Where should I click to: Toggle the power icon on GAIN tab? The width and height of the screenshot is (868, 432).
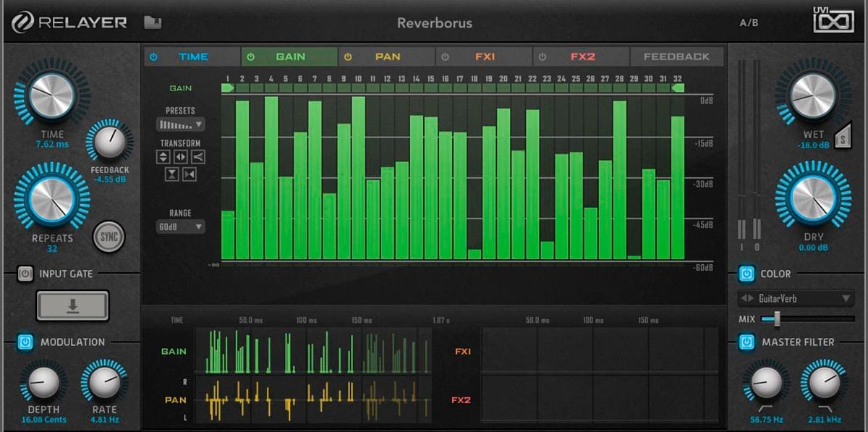pyautogui.click(x=250, y=56)
